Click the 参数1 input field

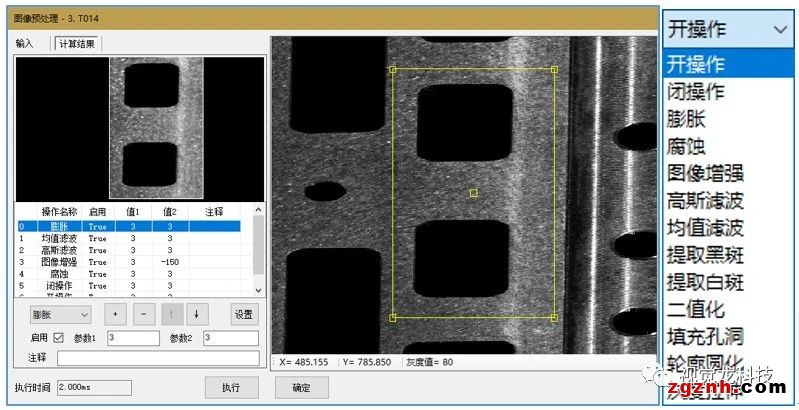tap(132, 338)
